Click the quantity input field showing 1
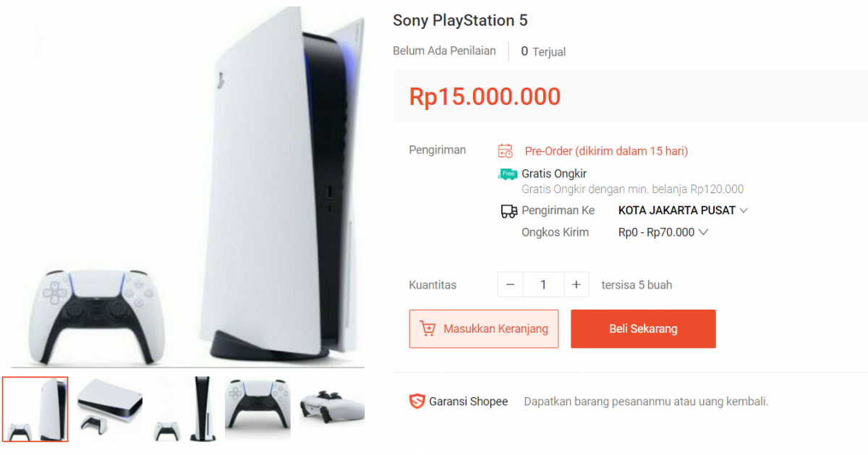Viewport: 868px width, 455px height. pyautogui.click(x=543, y=285)
